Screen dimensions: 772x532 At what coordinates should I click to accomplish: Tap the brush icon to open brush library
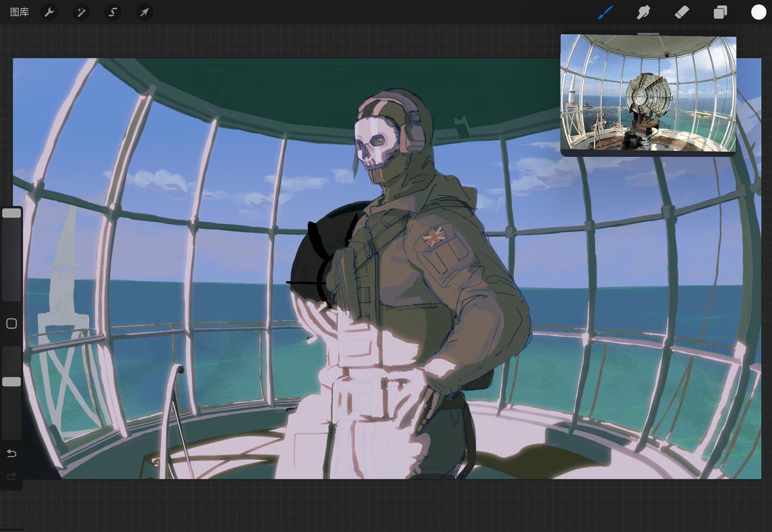click(x=605, y=12)
